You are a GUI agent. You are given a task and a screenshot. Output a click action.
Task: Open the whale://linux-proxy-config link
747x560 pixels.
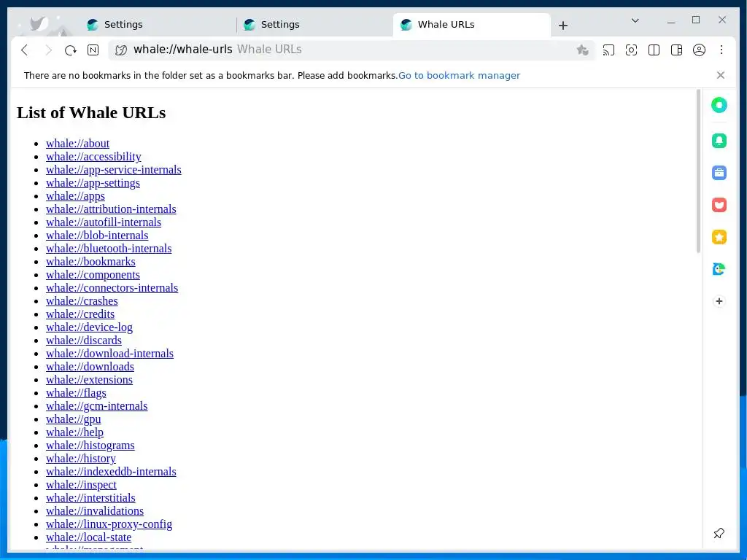coord(109,524)
